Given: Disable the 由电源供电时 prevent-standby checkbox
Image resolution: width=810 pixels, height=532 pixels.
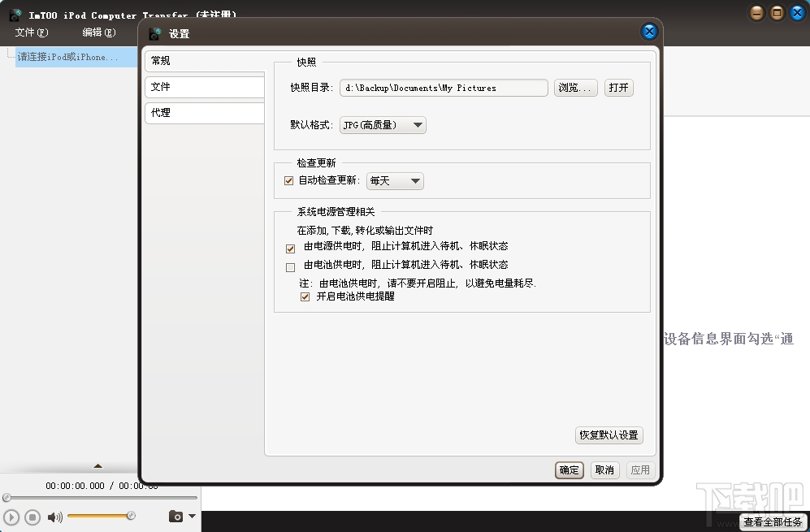Looking at the screenshot, I should point(290,248).
